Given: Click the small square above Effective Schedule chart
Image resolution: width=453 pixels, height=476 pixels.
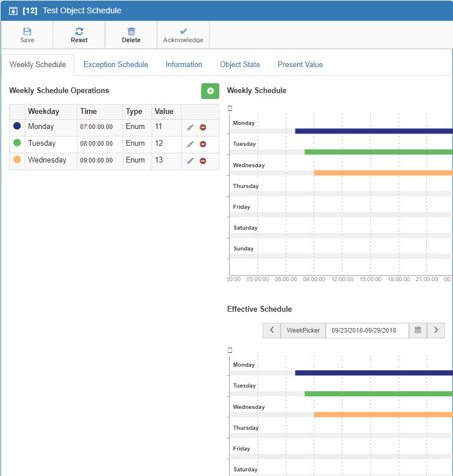Looking at the screenshot, I should point(230,350).
